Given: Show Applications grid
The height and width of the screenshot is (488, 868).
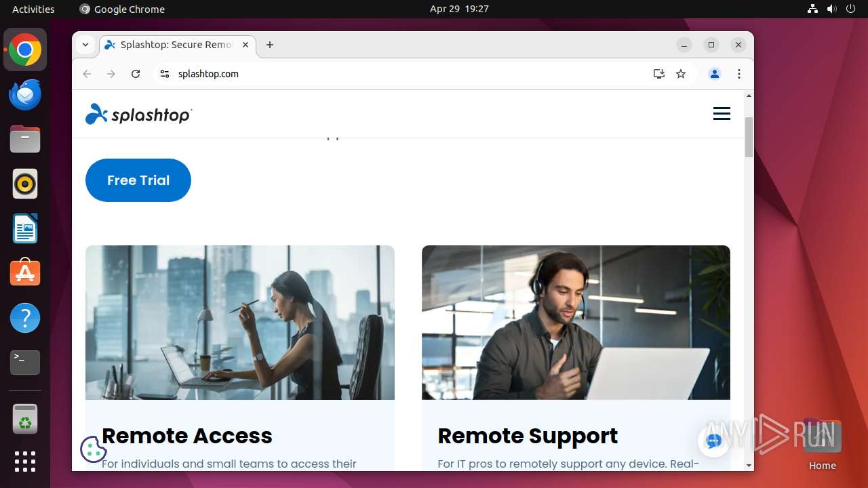Looking at the screenshot, I should (x=25, y=462).
